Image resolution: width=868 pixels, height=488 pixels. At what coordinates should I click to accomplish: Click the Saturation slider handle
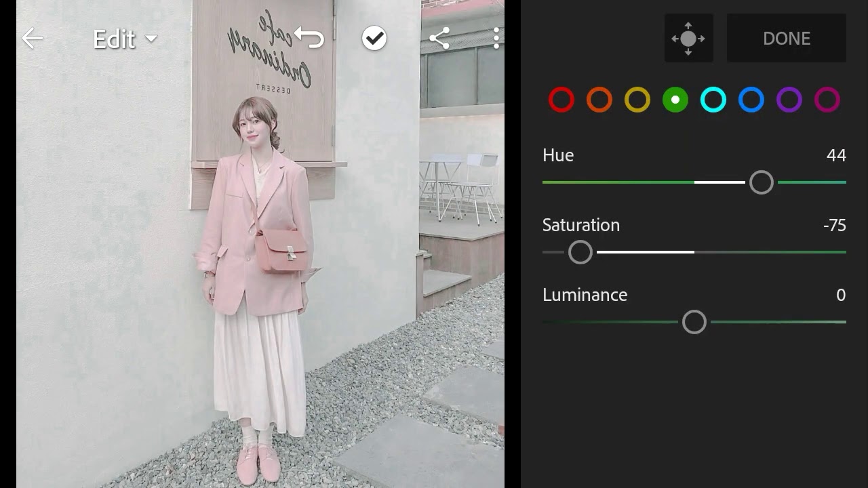(x=580, y=252)
